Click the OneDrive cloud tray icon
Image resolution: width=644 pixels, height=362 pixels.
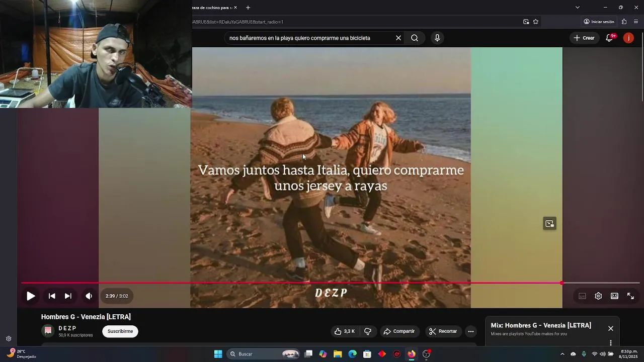coord(573,354)
